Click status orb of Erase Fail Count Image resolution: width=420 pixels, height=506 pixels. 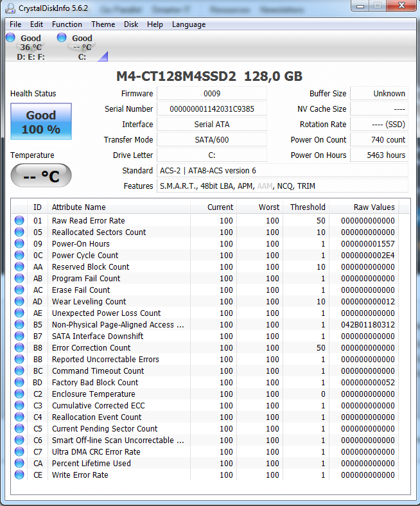click(19, 290)
